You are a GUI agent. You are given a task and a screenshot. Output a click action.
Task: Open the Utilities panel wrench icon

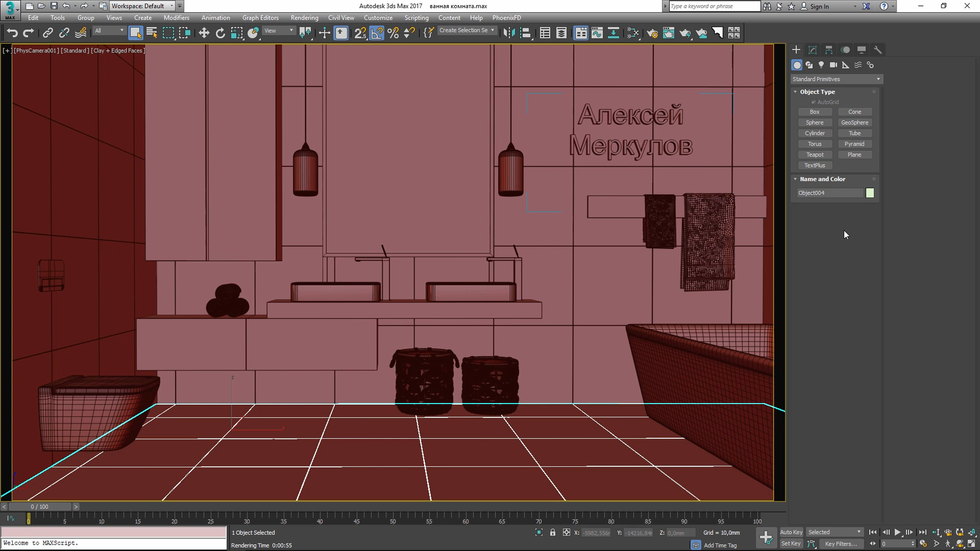point(878,50)
